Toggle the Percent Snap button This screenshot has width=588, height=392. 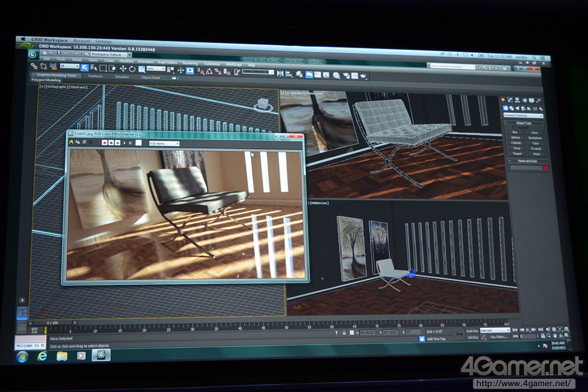[x=218, y=72]
